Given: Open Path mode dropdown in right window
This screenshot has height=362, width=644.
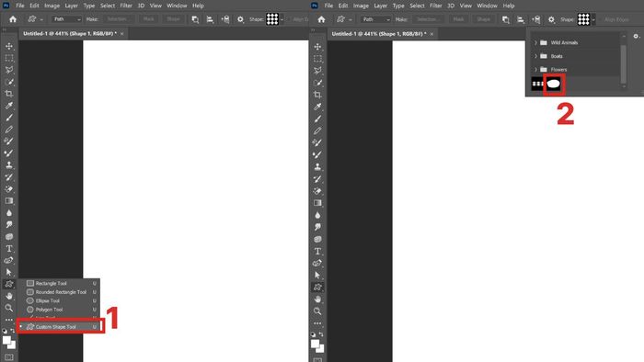Looking at the screenshot, I should point(375,19).
